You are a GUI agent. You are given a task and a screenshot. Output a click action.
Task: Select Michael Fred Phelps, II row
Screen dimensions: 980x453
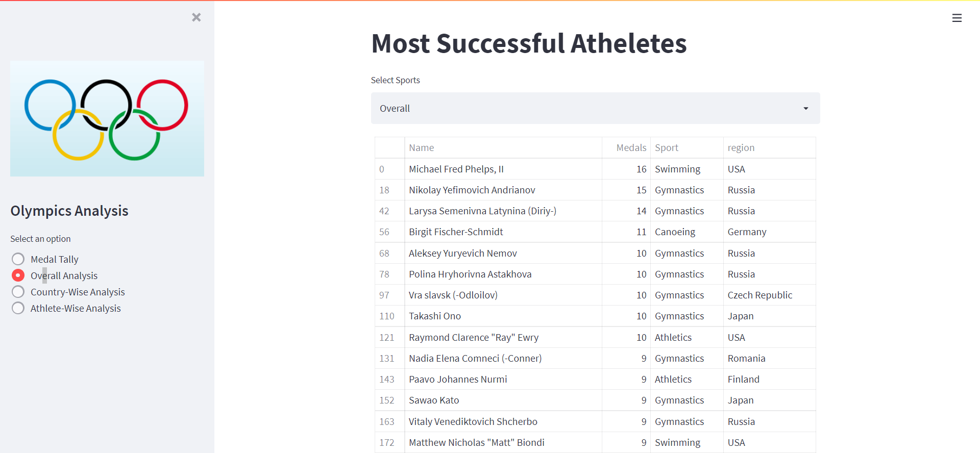pos(456,169)
